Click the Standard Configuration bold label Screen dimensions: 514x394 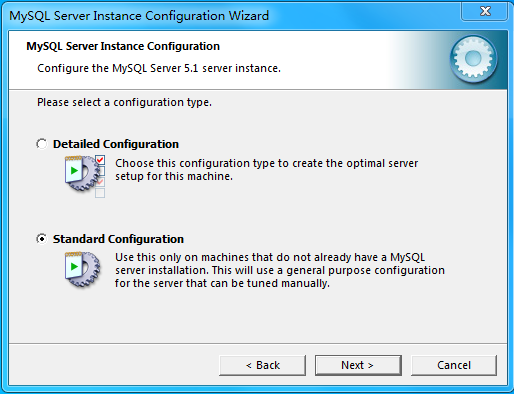click(x=118, y=239)
